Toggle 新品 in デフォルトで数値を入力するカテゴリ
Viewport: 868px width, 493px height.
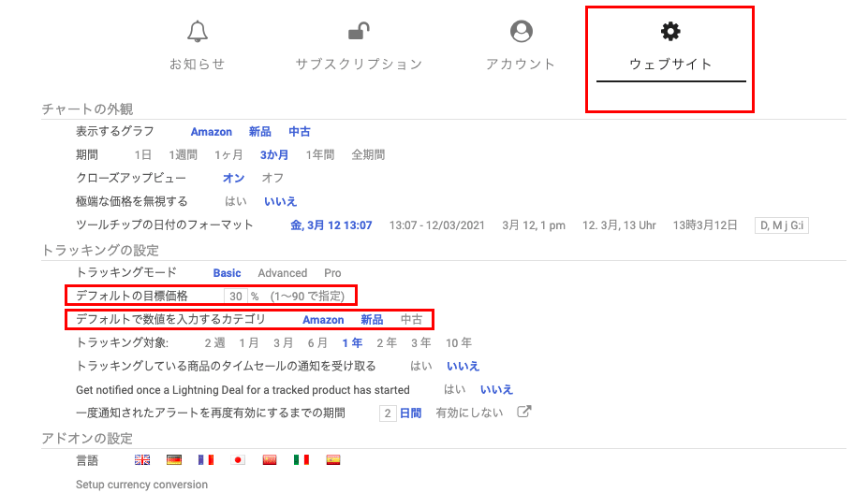372,320
